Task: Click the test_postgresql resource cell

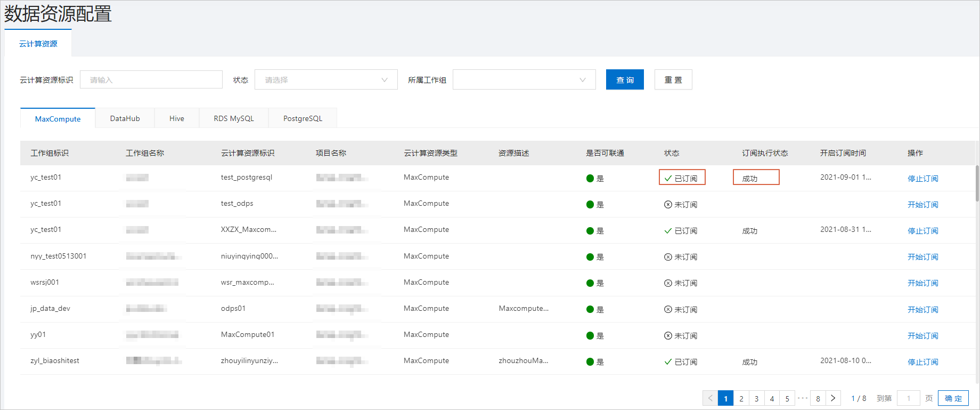Action: (x=247, y=178)
